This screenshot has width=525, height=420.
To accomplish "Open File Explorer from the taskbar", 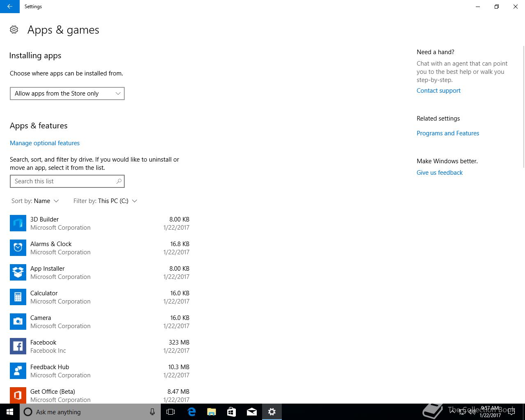I will (211, 412).
